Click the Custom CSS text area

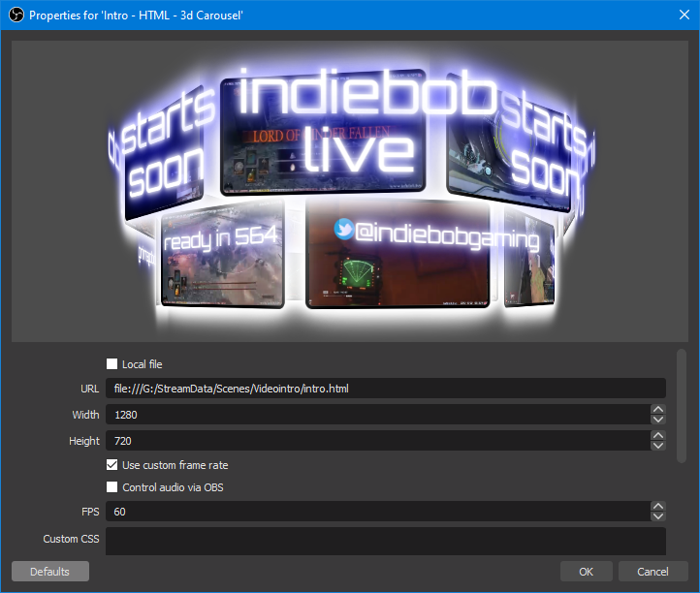[x=386, y=542]
